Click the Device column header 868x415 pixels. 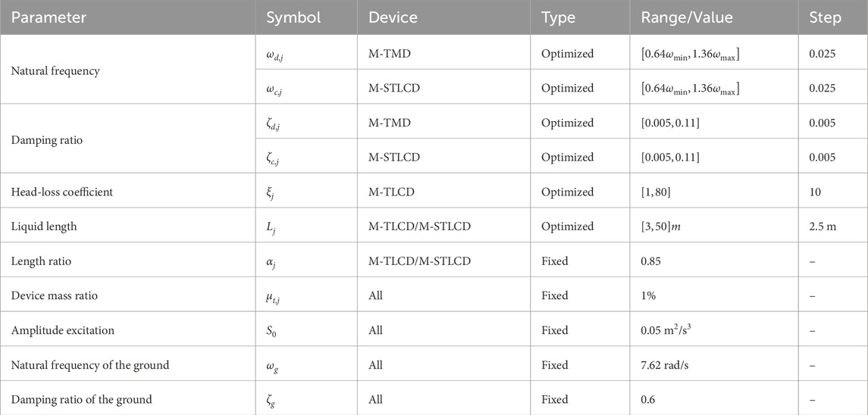pyautogui.click(x=393, y=17)
